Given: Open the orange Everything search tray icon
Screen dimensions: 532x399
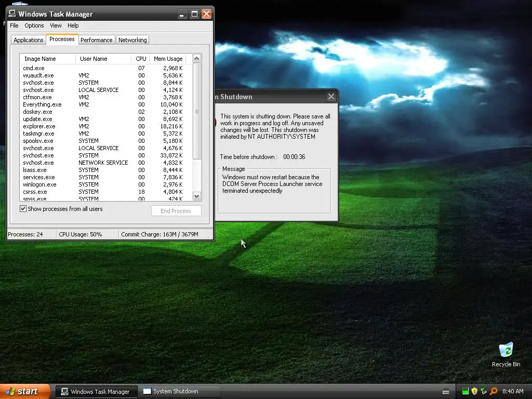Looking at the screenshot, I should [494, 391].
